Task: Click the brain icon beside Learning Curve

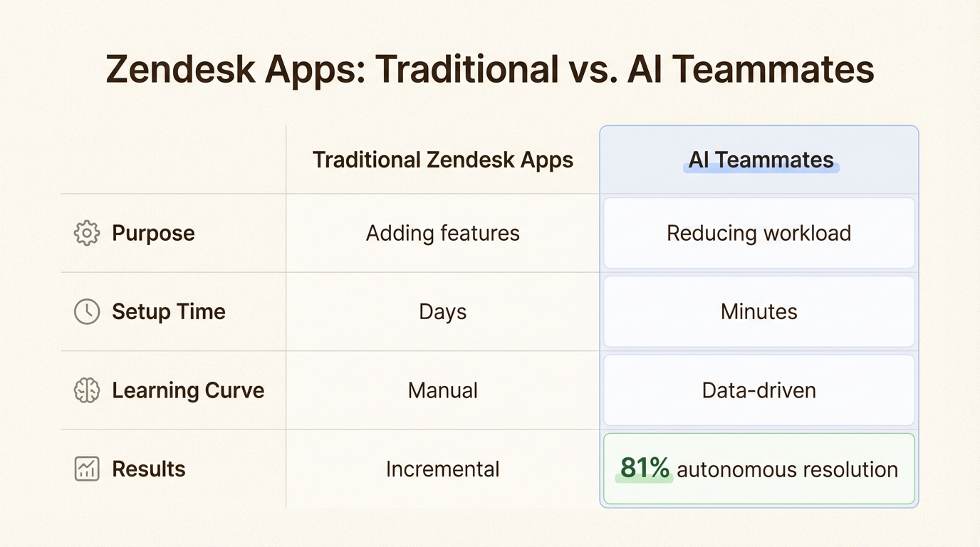Action: pyautogui.click(x=87, y=390)
